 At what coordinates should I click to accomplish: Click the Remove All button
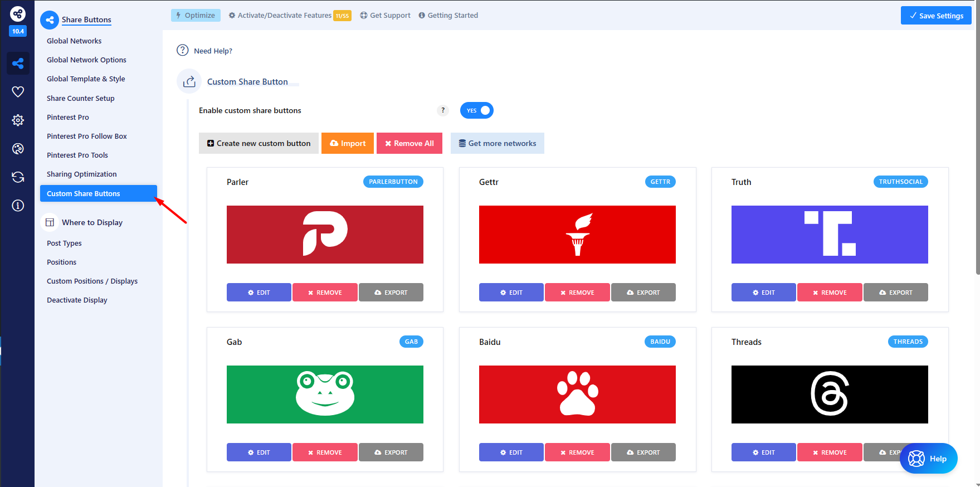pyautogui.click(x=409, y=143)
